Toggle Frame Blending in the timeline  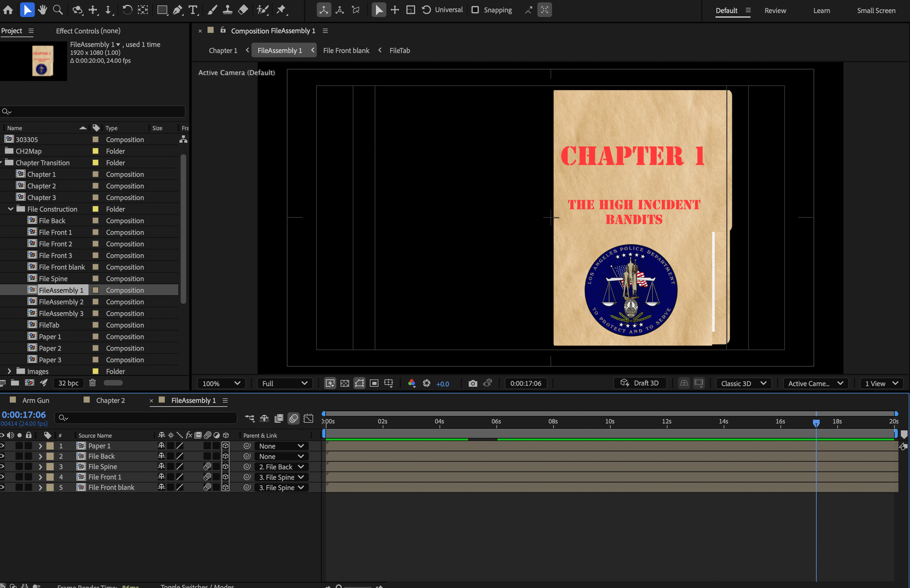tap(279, 418)
